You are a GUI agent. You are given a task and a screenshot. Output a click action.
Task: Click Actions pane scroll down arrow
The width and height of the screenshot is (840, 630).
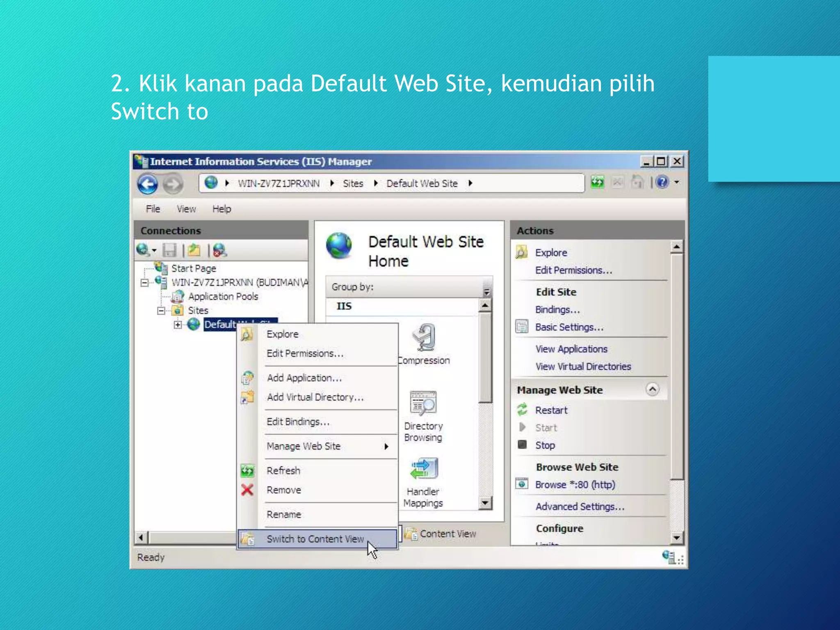(x=677, y=537)
